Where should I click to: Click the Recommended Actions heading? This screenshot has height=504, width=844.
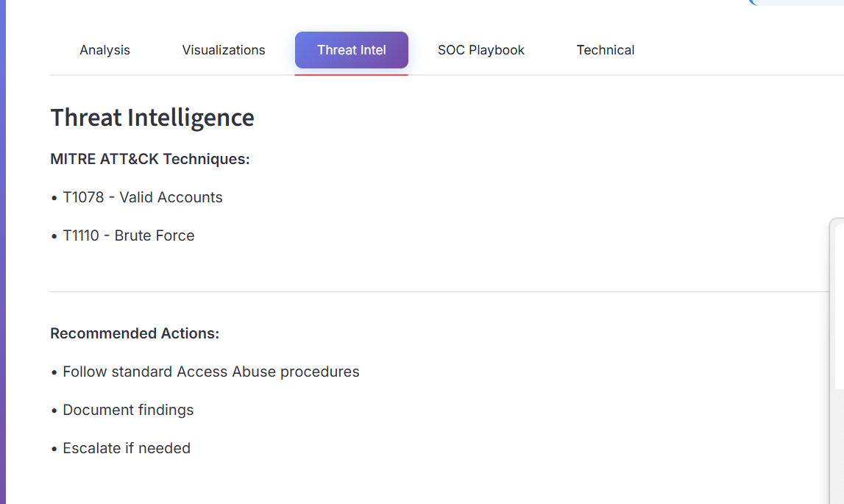pyautogui.click(x=135, y=333)
